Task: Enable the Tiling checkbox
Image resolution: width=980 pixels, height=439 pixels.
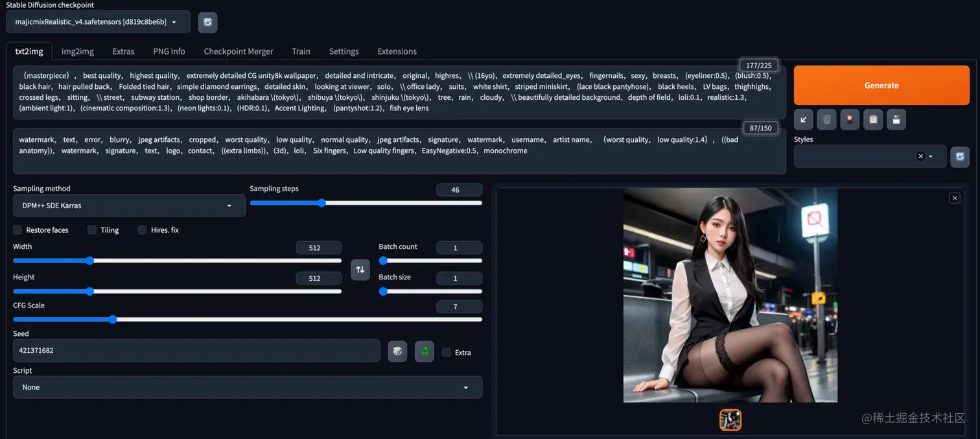Action: [92, 230]
